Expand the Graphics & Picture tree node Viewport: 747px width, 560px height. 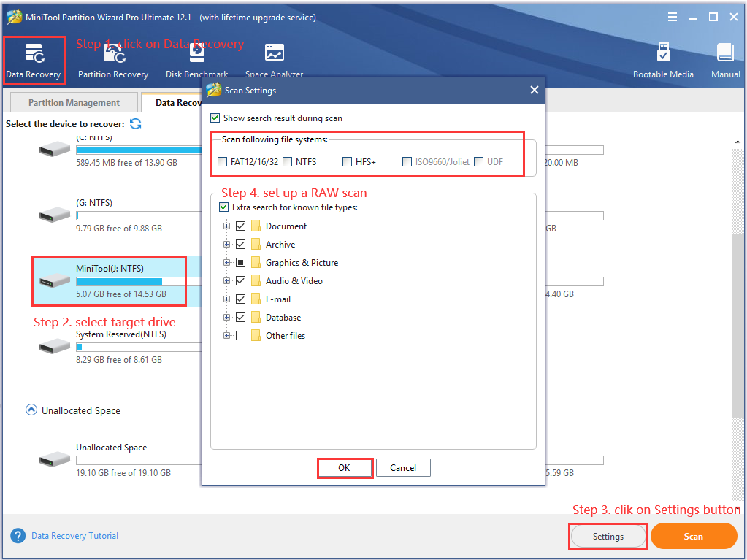pos(227,262)
